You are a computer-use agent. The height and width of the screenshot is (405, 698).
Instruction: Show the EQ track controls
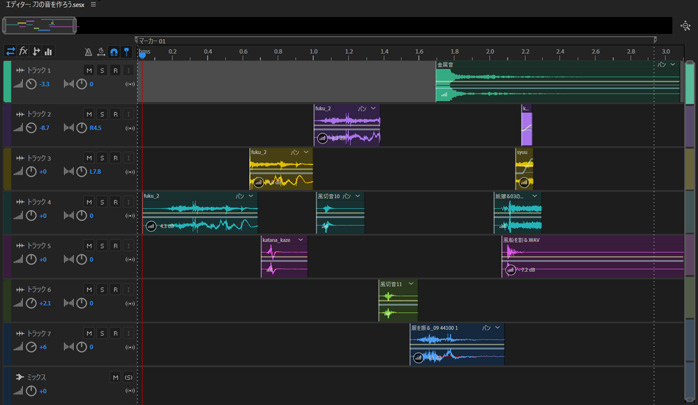point(48,51)
